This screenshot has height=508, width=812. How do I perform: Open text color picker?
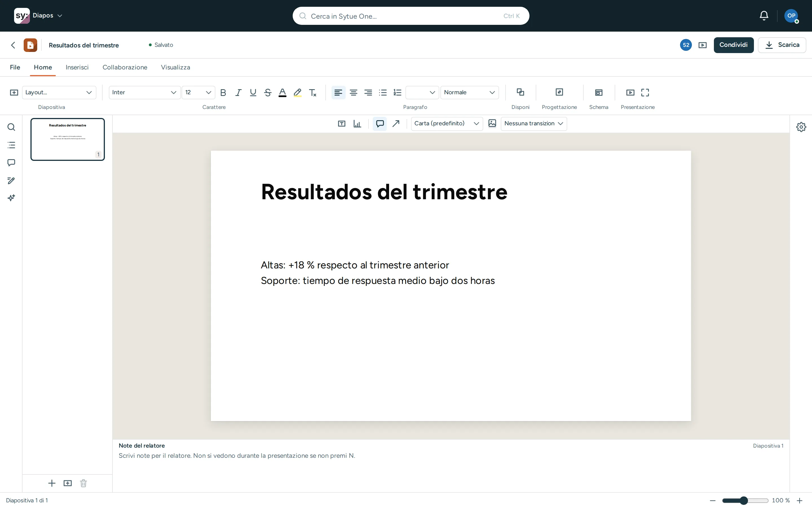point(283,92)
